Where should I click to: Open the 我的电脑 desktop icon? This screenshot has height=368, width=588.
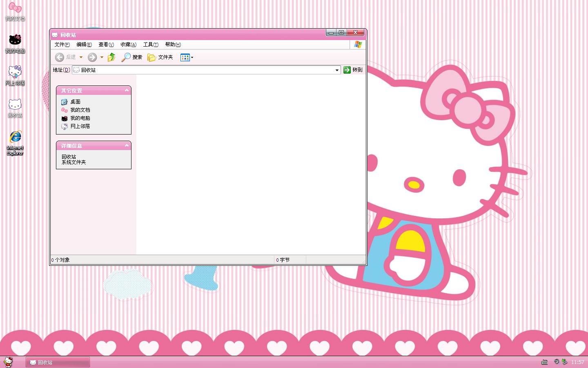click(15, 44)
